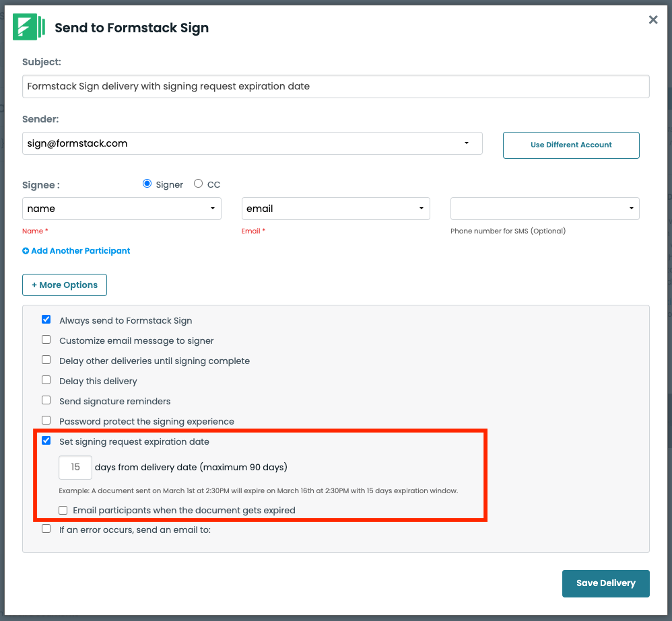This screenshot has height=621, width=672.
Task: Expand the Name field dropdown
Action: pos(122,209)
